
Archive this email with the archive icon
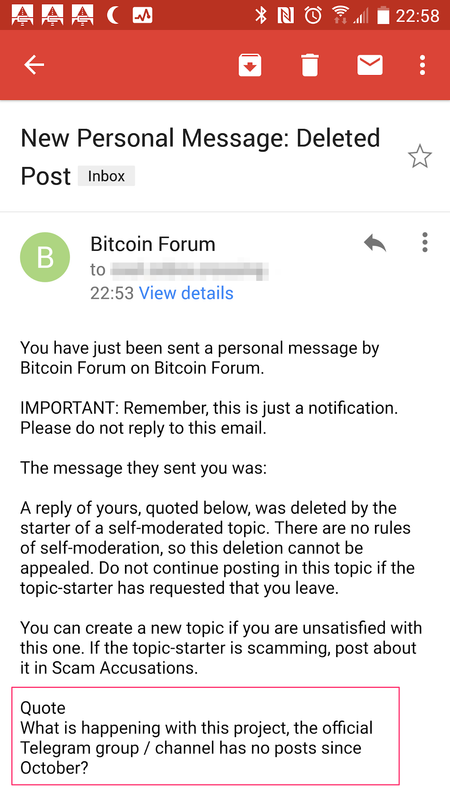[x=250, y=65]
